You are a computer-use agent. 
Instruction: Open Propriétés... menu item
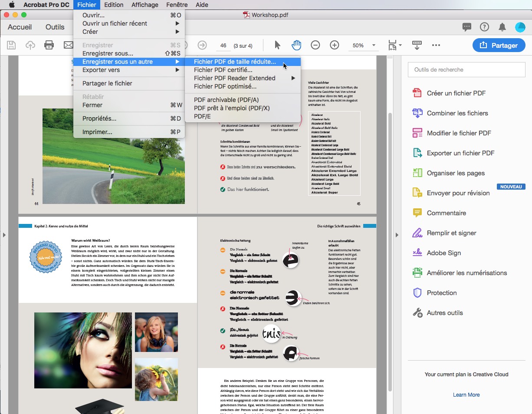(129, 118)
